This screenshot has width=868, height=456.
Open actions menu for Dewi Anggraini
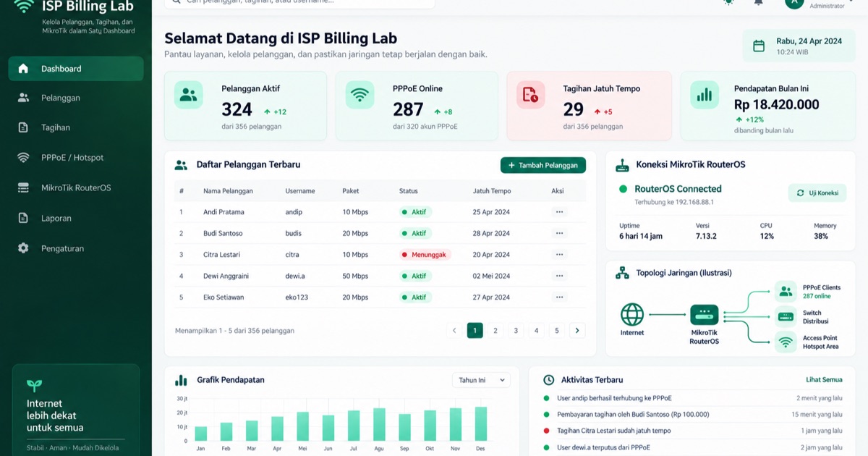click(x=559, y=276)
